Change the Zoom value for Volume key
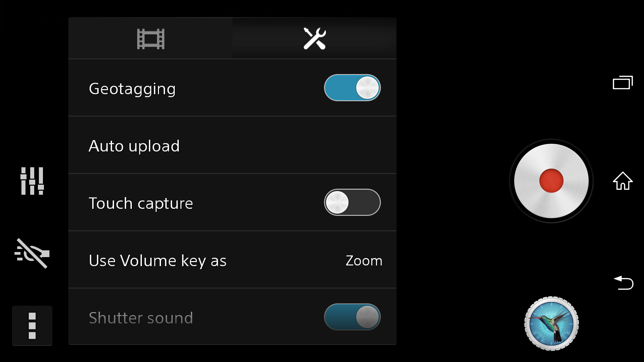 point(364,261)
